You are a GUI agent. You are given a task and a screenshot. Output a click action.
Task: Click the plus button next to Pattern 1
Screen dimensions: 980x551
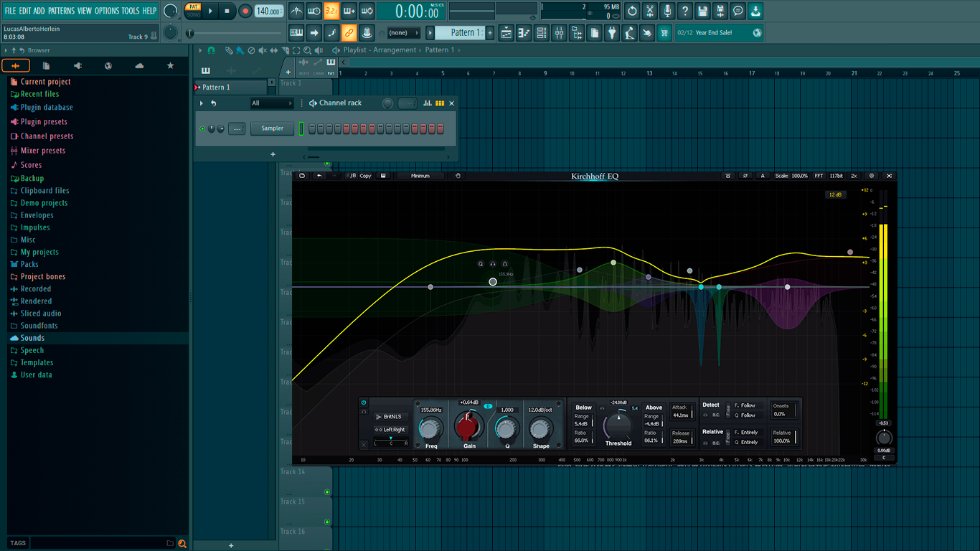[490, 33]
